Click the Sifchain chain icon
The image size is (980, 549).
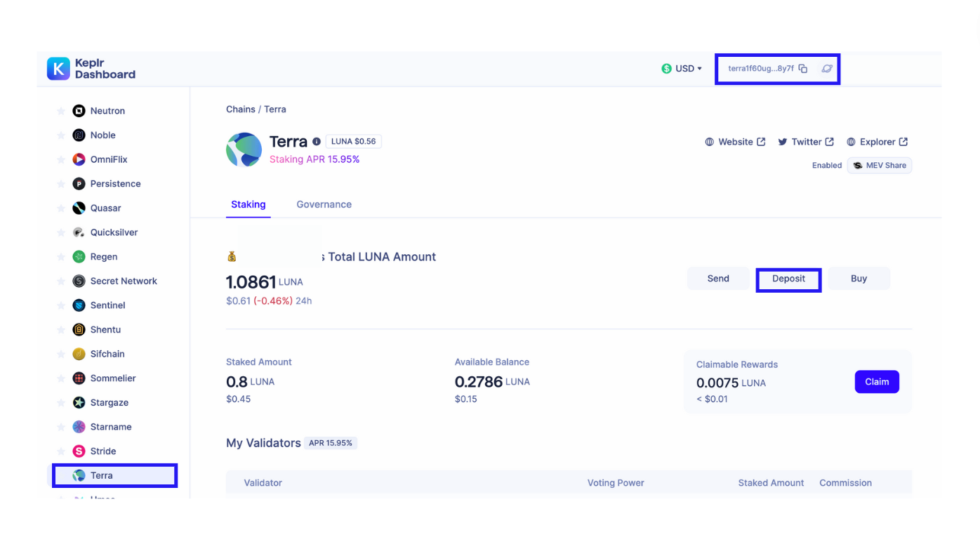coord(79,354)
